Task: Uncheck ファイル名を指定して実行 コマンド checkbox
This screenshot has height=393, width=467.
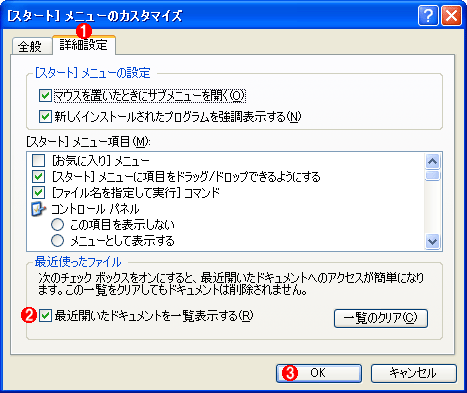Action: 38,192
